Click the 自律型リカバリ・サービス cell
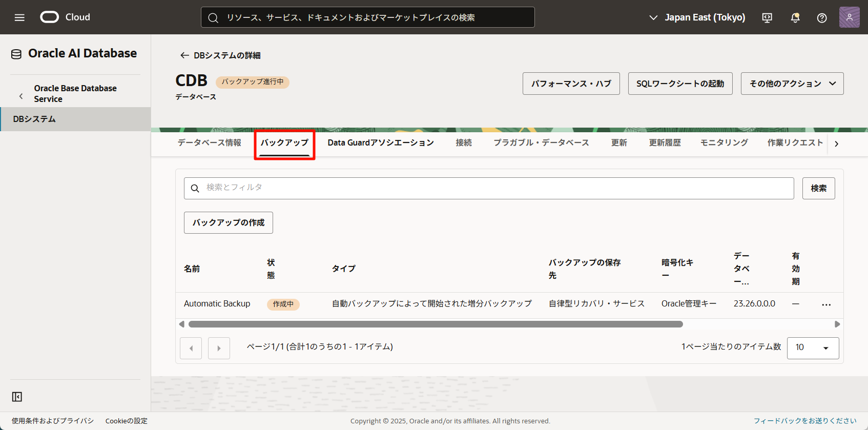This screenshot has height=430, width=868. [596, 304]
